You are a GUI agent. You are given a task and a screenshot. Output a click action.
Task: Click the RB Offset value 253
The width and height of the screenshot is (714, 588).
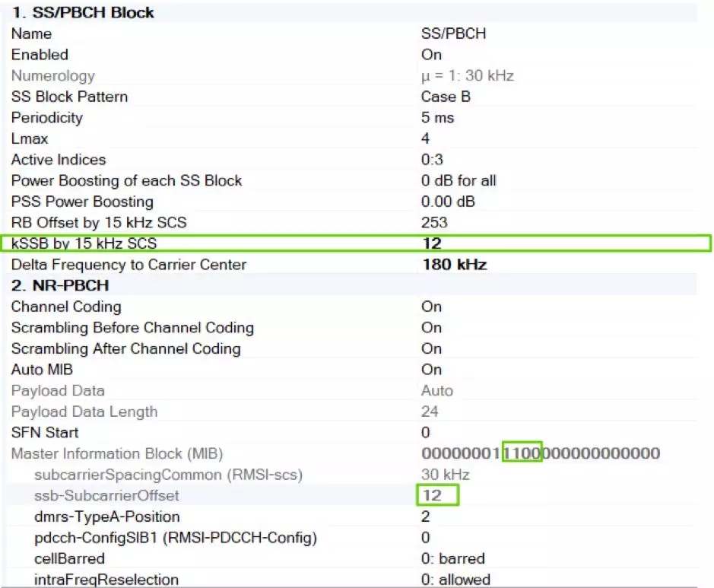434,223
